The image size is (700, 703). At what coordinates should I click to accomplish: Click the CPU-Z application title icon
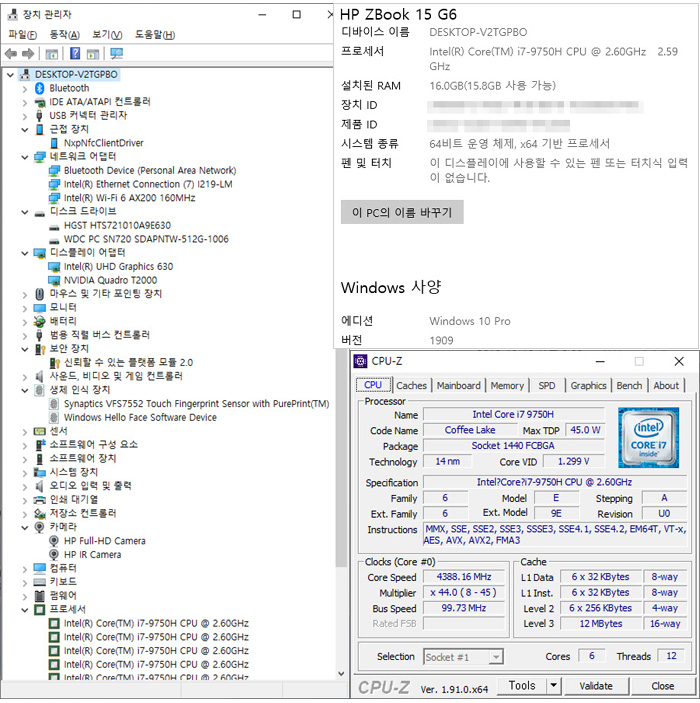pos(361,361)
